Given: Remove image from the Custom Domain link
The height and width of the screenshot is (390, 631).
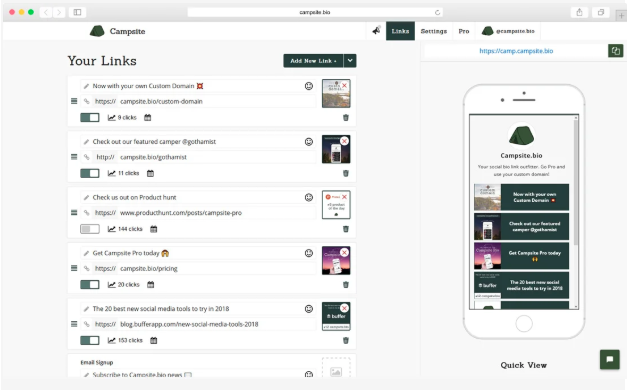Looking at the screenshot, I should pos(344,85).
